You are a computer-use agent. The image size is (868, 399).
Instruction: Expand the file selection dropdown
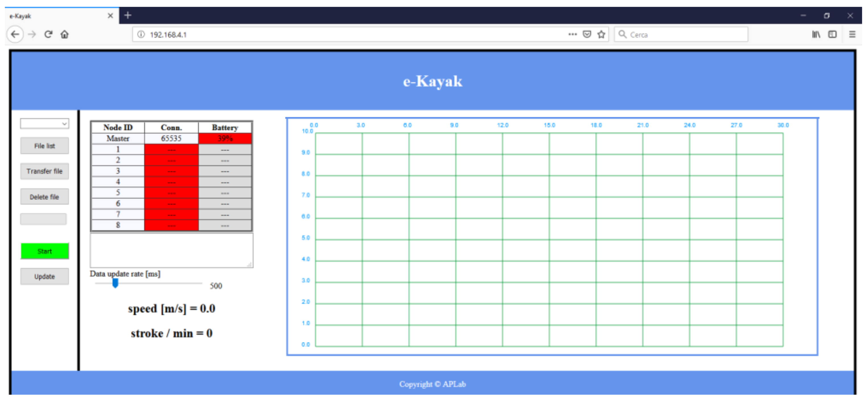[x=44, y=124]
